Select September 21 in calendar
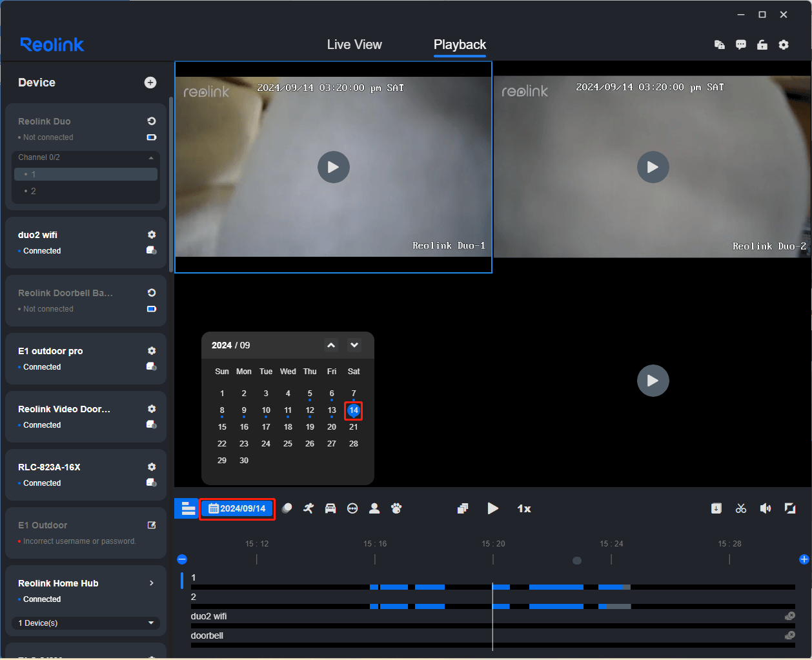Image resolution: width=812 pixels, height=660 pixels. [x=354, y=427]
